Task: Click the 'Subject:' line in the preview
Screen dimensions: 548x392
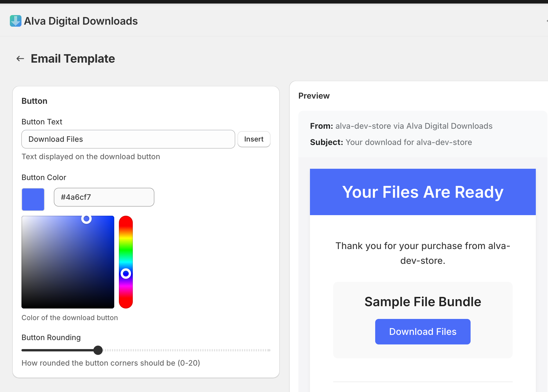Action: coord(391,142)
